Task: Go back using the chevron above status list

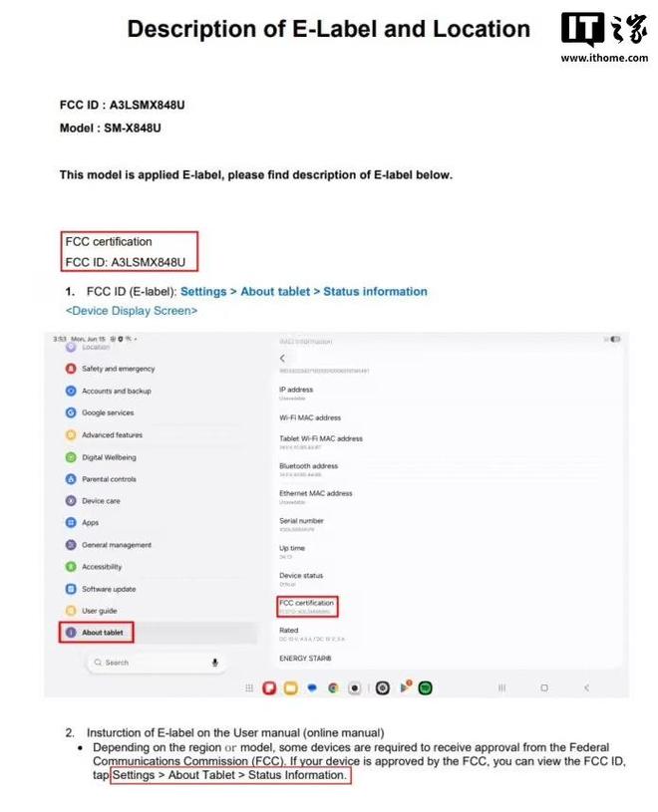Action: 282,358
